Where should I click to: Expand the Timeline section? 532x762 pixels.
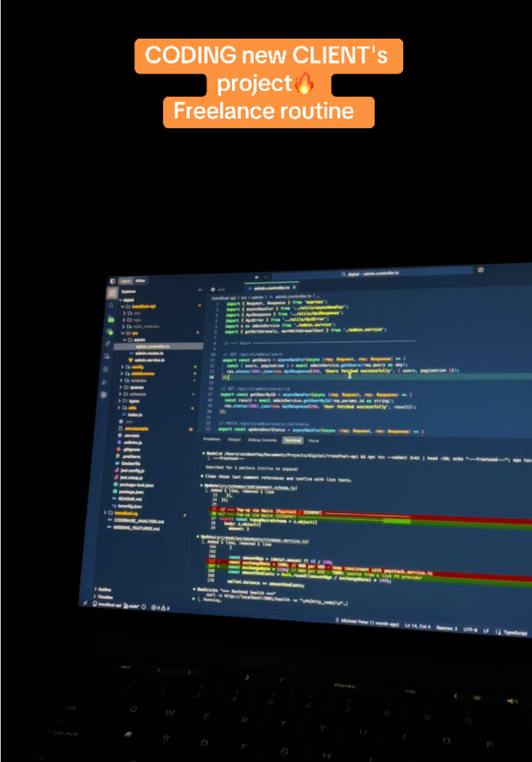(x=104, y=596)
